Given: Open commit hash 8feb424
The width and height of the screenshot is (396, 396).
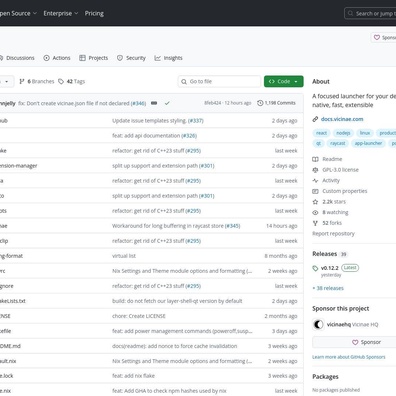Looking at the screenshot, I should (213, 103).
